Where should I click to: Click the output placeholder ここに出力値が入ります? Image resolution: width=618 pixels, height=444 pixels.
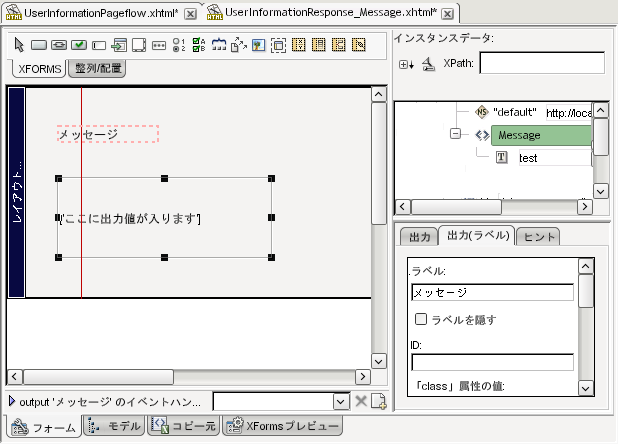coord(130,219)
